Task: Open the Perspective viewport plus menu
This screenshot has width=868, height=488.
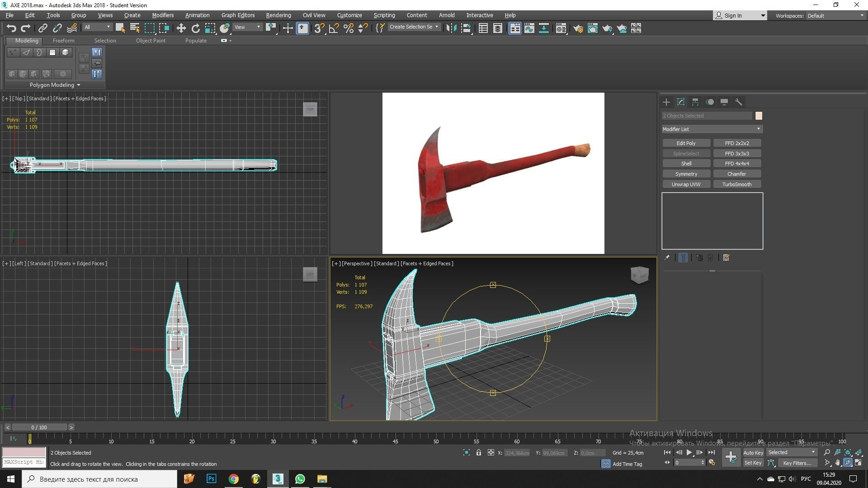Action: 336,263
